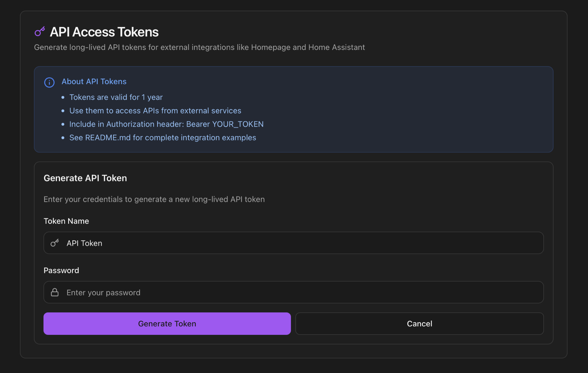Click the 'Generate long-lived API tokens' subtitle
Image resolution: width=588 pixels, height=373 pixels.
(x=199, y=47)
